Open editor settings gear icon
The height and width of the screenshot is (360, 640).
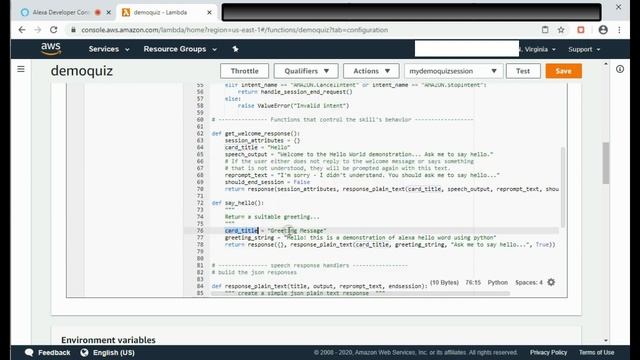(x=551, y=282)
